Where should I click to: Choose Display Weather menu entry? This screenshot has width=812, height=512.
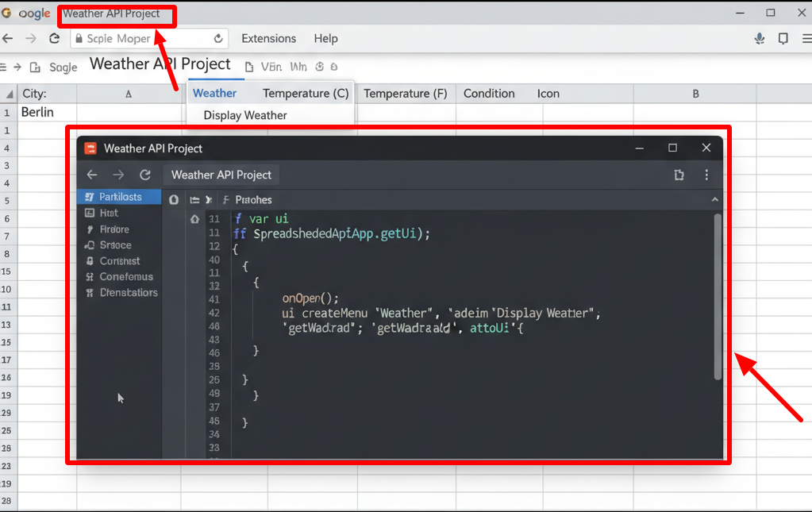click(x=245, y=115)
